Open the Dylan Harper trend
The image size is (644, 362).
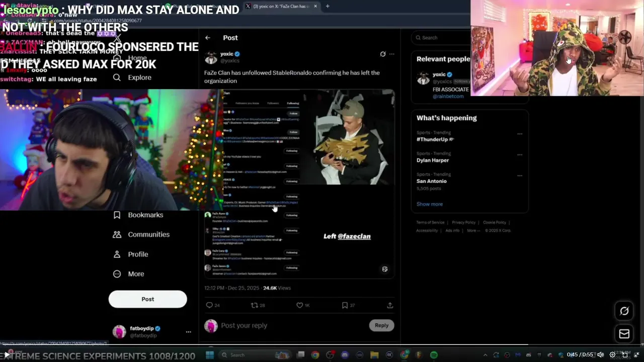tap(433, 160)
